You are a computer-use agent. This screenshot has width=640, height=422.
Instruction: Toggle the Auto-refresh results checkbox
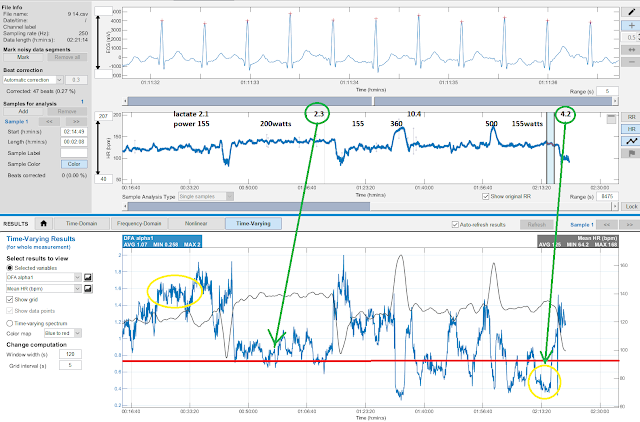[x=455, y=224]
